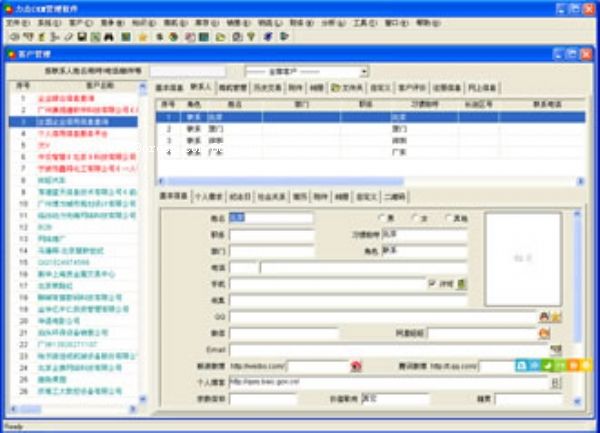Click the red icon beside 新浪微博 field
Screen dimensions: 600x433
[355, 366]
